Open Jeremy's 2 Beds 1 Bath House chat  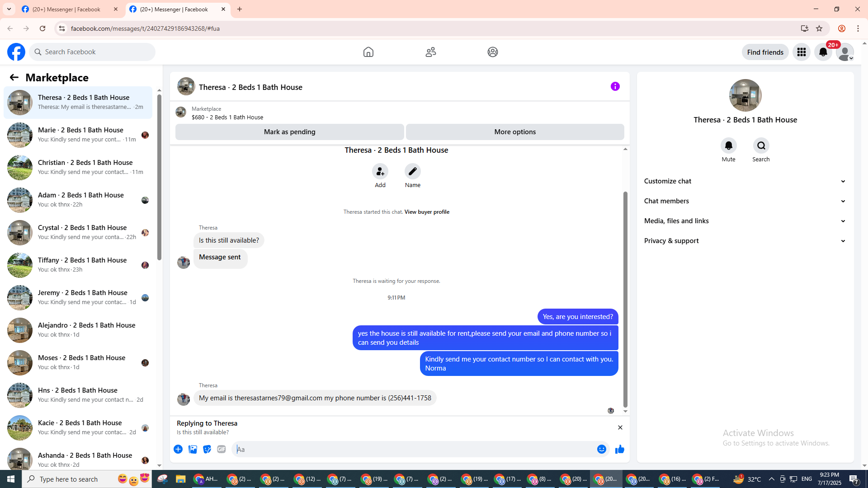coord(78,298)
